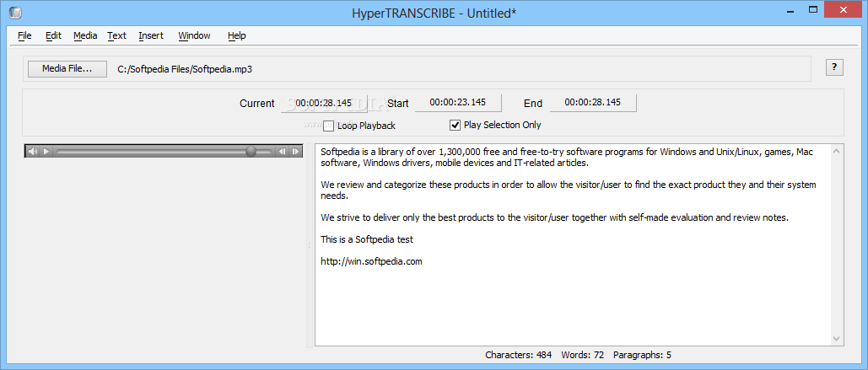Click the End time 00:00:28.145 button
Viewport: 868px width, 370px height.
(x=592, y=102)
